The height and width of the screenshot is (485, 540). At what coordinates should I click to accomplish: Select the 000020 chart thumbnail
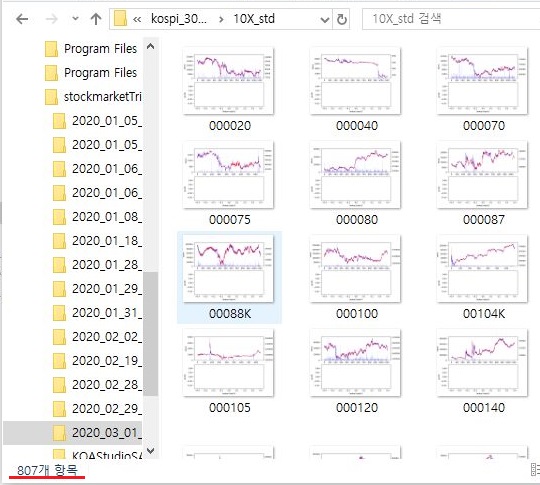pos(228,81)
